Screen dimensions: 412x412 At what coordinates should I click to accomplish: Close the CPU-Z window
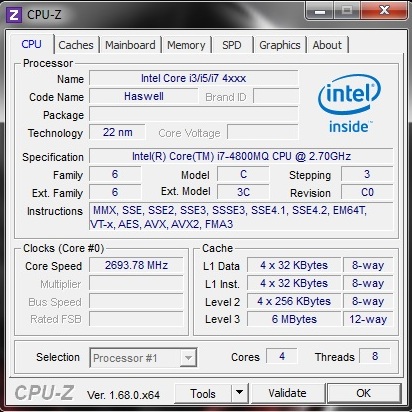pos(384,10)
